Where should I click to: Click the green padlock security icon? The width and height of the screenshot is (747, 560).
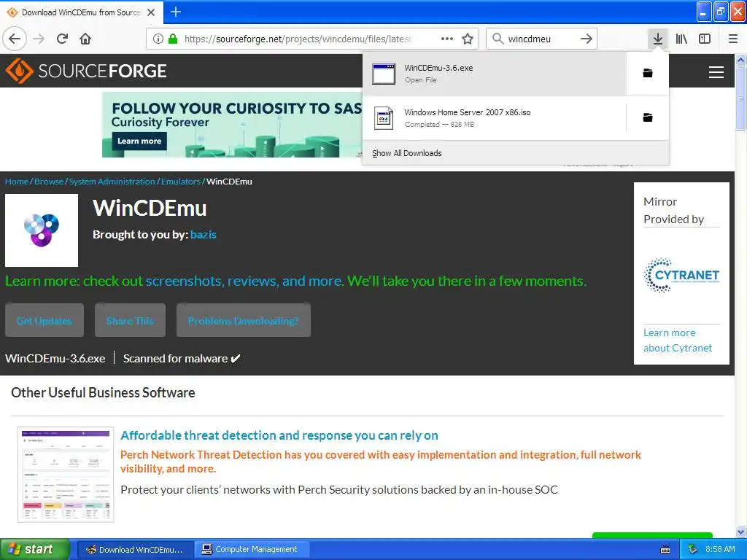click(x=173, y=39)
